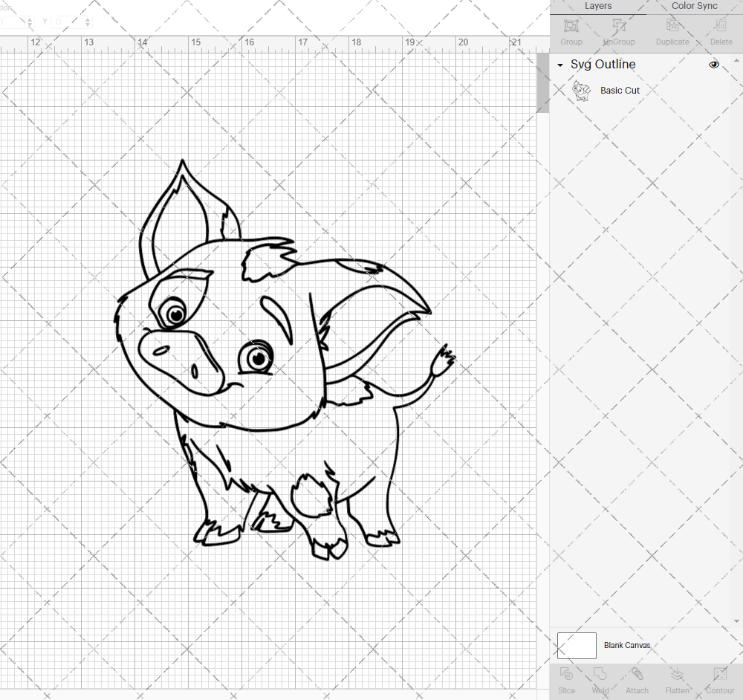Select the Slice tool at the bottom
Viewport: 743px width, 700px height.
coord(566,680)
